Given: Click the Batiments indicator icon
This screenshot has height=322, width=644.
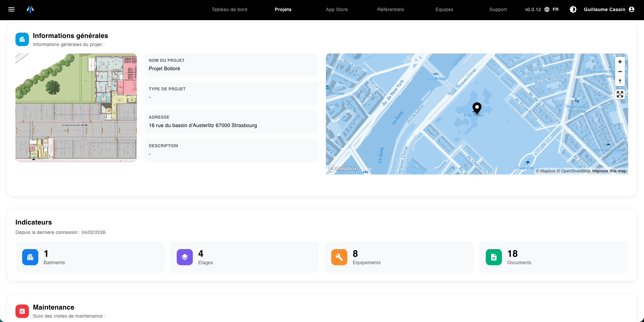Looking at the screenshot, I should [30, 257].
